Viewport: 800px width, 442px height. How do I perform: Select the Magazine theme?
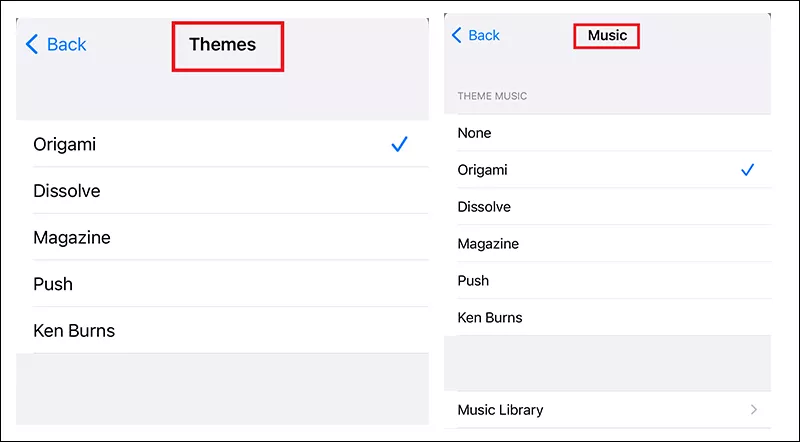72,238
